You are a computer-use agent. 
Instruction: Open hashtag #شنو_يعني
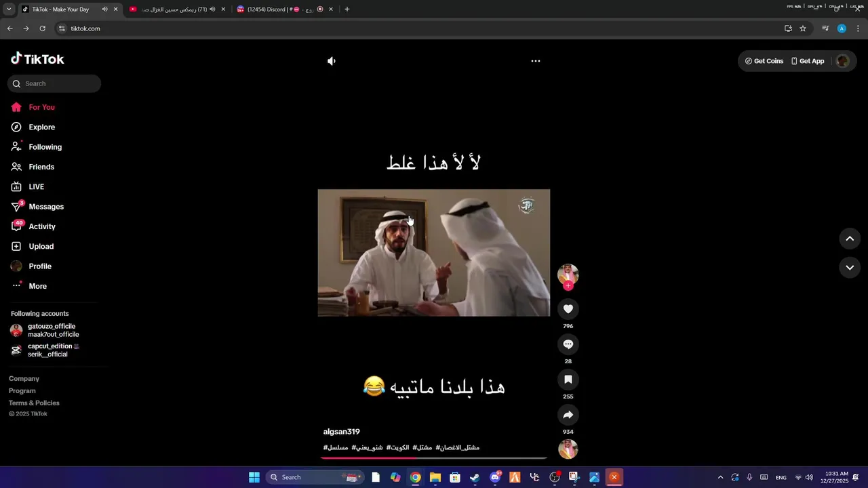pos(368,447)
